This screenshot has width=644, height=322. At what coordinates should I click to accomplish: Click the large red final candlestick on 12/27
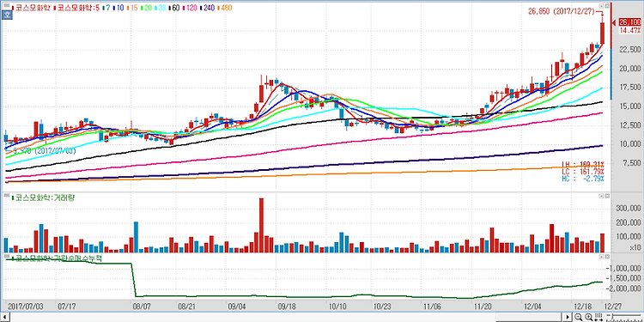pyautogui.click(x=603, y=33)
